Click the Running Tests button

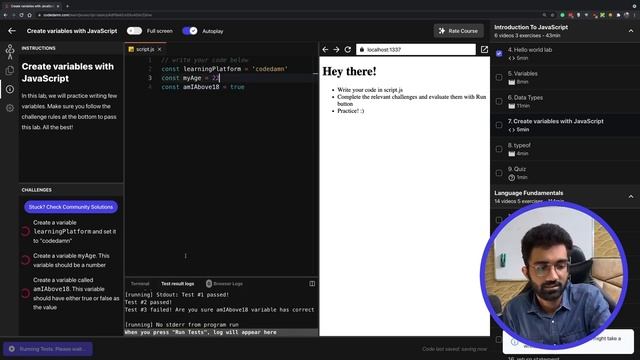pos(48,349)
